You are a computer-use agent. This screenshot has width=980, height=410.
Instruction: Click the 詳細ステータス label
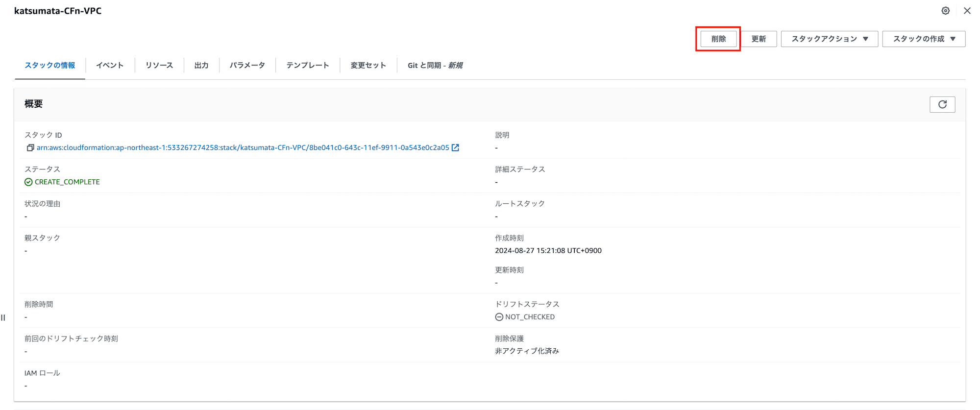tap(520, 169)
